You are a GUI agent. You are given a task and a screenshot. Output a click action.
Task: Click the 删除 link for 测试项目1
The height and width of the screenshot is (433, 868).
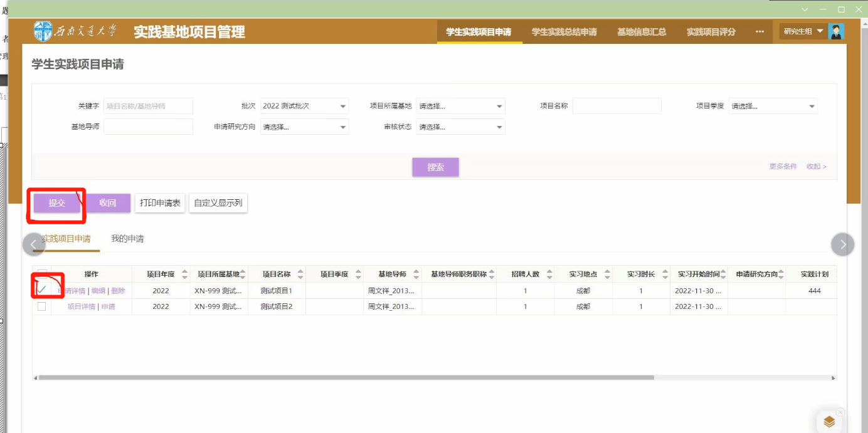118,291
